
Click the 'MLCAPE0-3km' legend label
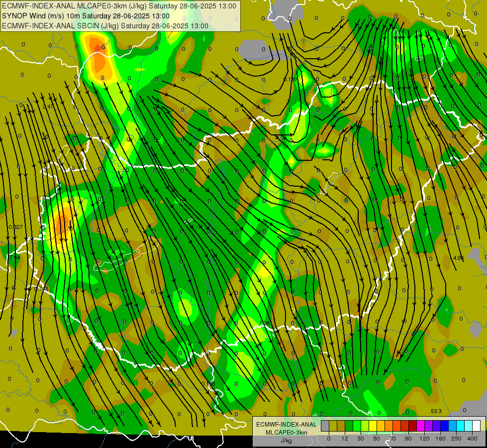286,433
